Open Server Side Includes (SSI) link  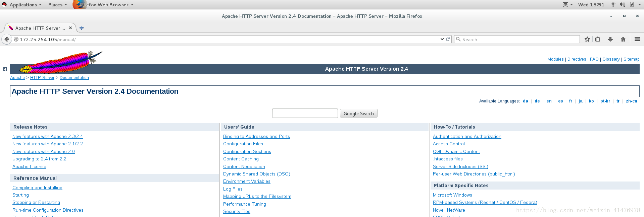click(460, 166)
